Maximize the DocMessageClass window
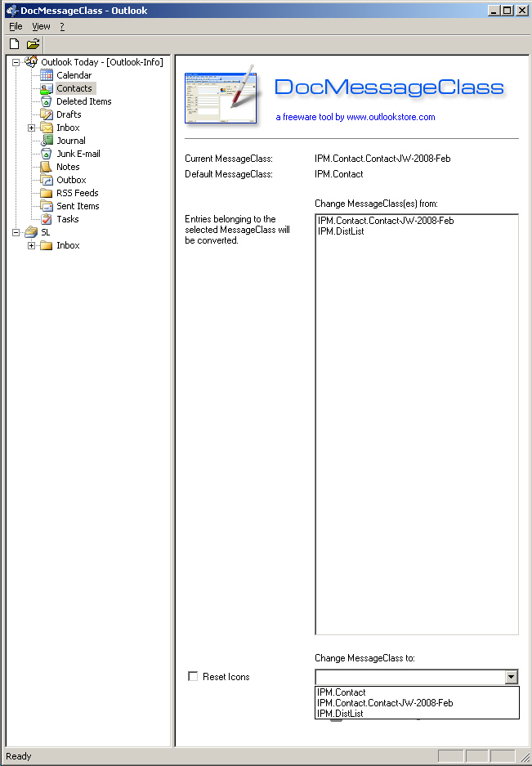 click(x=507, y=11)
